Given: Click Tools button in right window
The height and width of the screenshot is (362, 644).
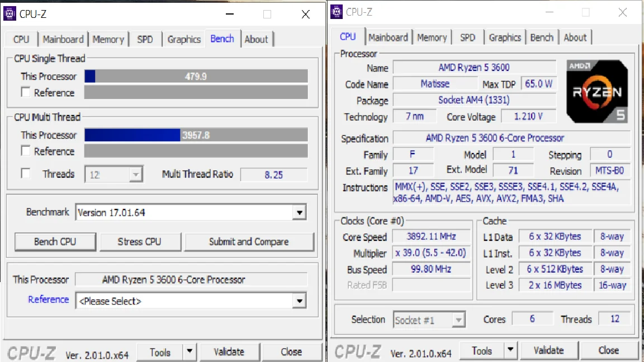Looking at the screenshot, I should [x=481, y=350].
